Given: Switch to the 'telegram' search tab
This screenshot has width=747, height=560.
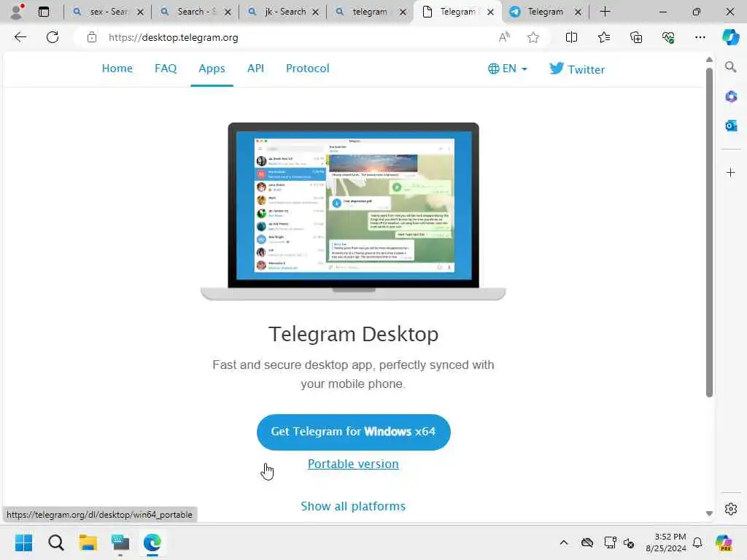Looking at the screenshot, I should 371,12.
